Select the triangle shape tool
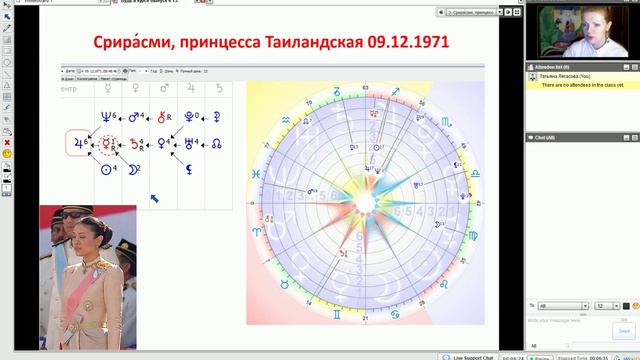 (x=7, y=85)
